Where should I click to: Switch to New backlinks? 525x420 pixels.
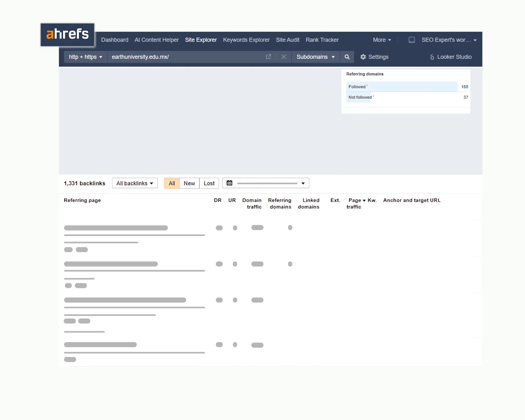point(189,183)
